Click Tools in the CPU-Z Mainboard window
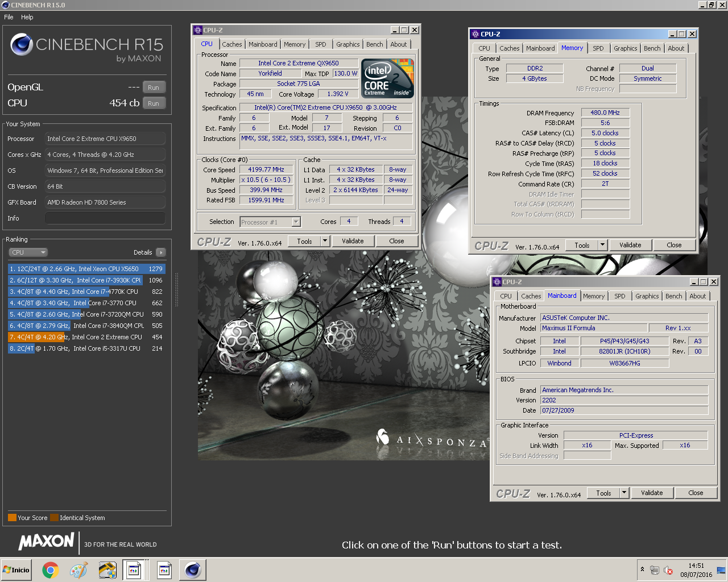The image size is (728, 582). 604,493
